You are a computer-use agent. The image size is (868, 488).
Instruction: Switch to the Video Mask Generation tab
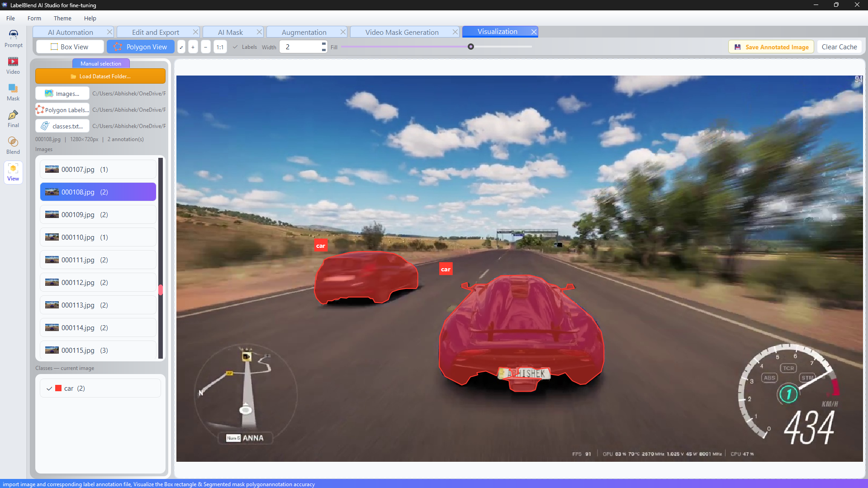[x=402, y=32]
